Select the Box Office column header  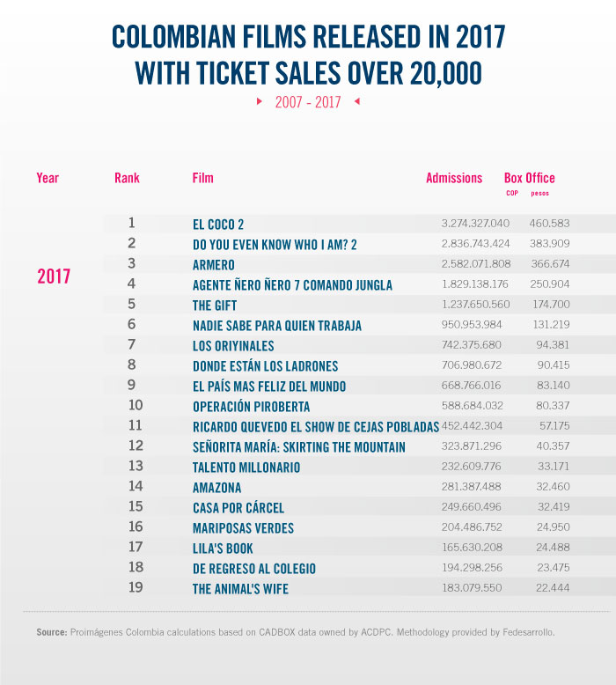pyautogui.click(x=529, y=178)
